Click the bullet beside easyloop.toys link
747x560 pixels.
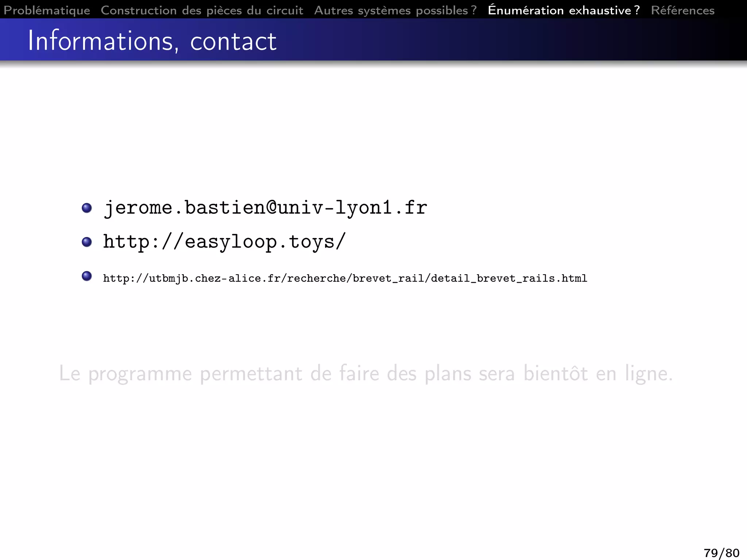[87, 242]
